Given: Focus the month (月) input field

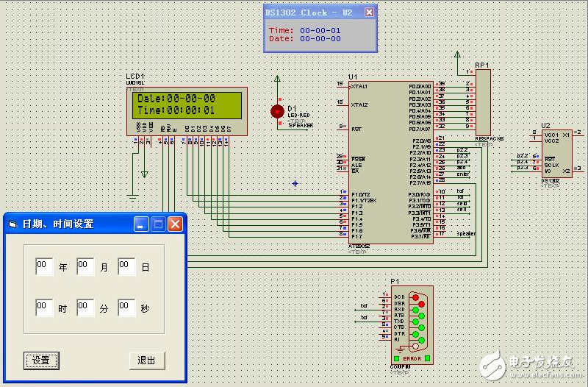Looking at the screenshot, I should 85,266.
